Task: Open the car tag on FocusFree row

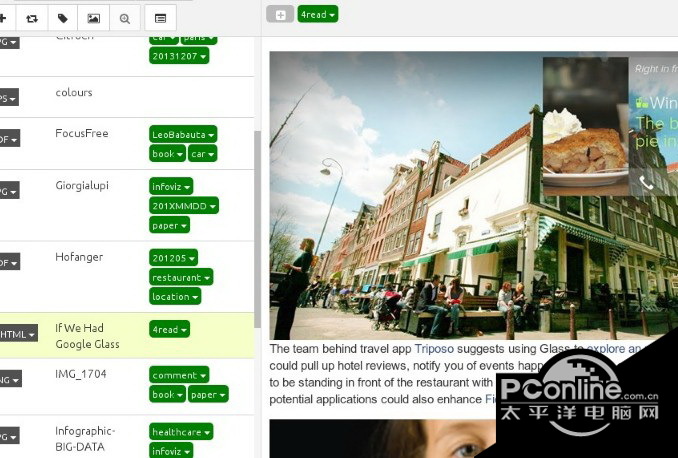Action: pos(202,154)
